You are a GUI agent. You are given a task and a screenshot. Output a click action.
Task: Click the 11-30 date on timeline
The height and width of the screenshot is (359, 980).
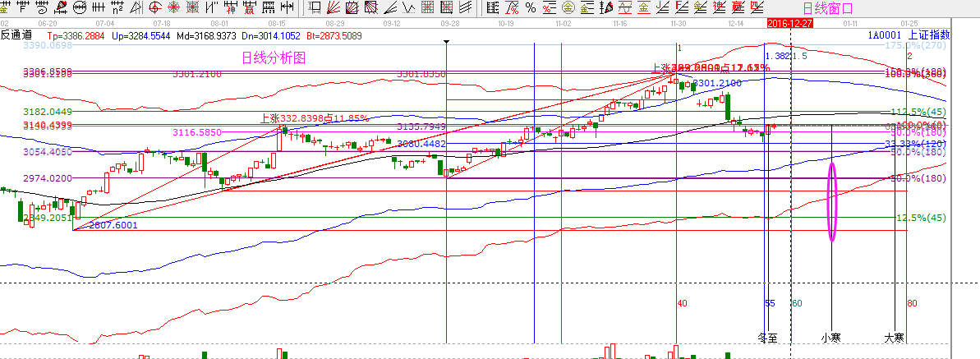click(x=679, y=22)
